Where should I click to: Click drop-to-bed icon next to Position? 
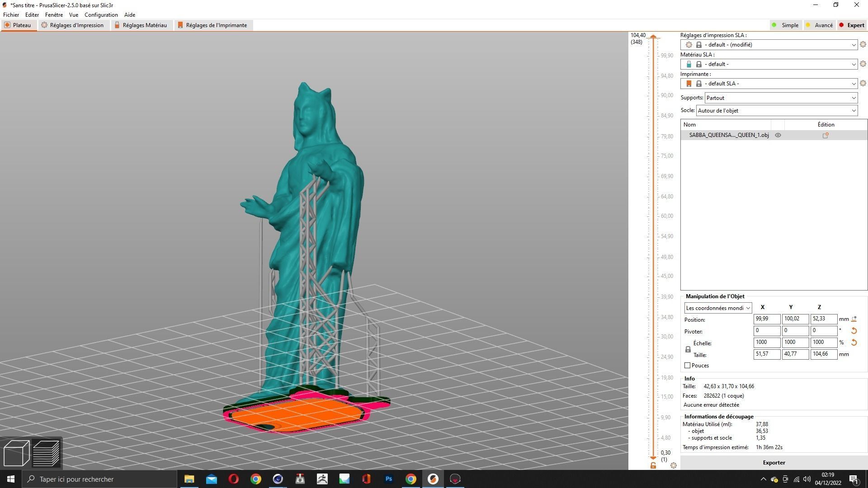tap(854, 319)
